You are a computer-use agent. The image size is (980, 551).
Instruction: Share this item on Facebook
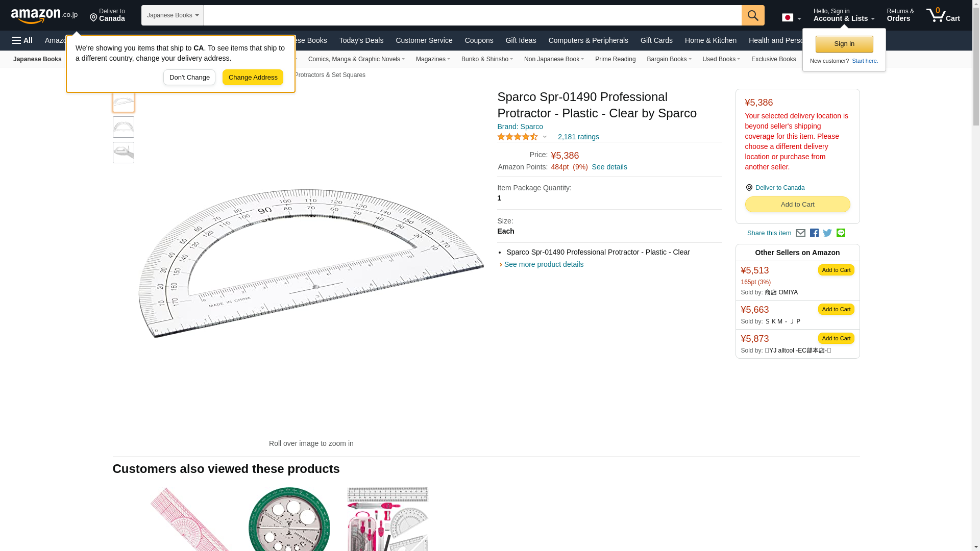pyautogui.click(x=814, y=233)
